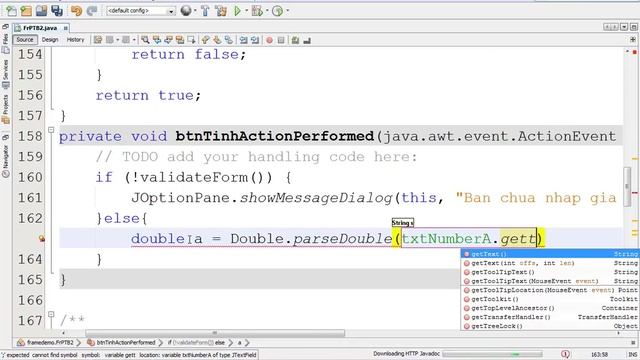Shift line right icon
The image size is (640, 360).
[255, 40]
